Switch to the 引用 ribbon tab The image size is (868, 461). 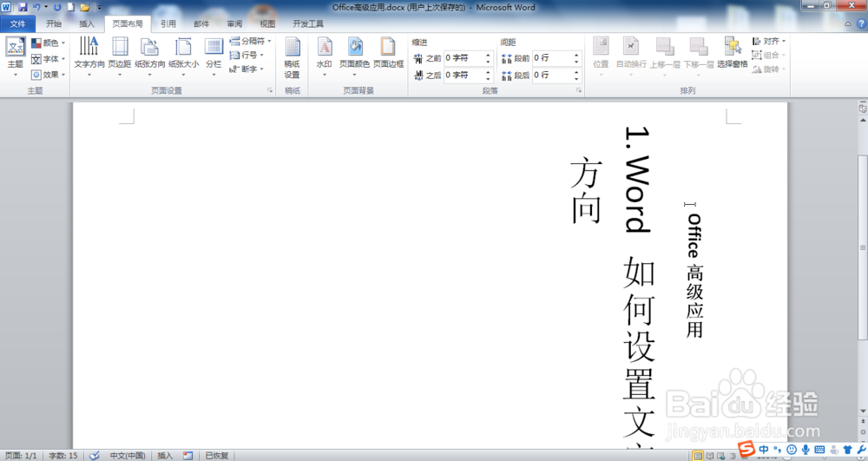coord(168,23)
